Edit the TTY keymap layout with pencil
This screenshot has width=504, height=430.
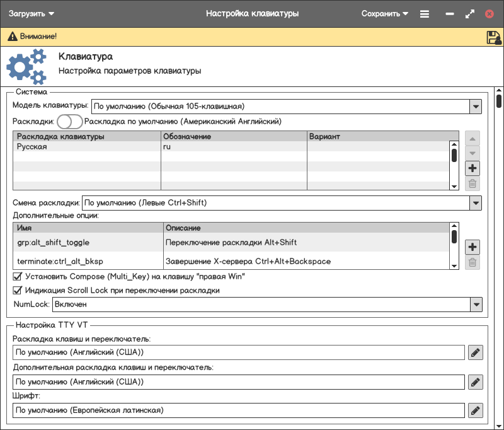click(x=476, y=352)
